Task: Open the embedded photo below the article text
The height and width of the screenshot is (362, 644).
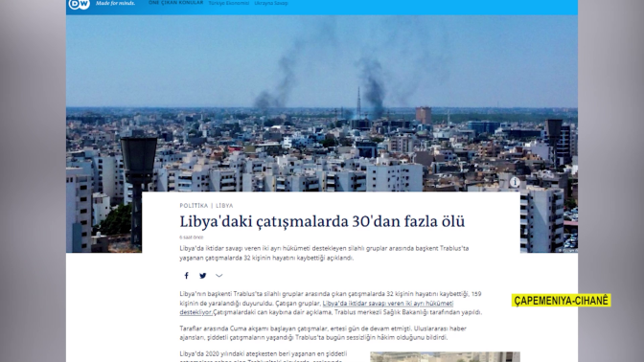Action: pyautogui.click(x=445, y=356)
